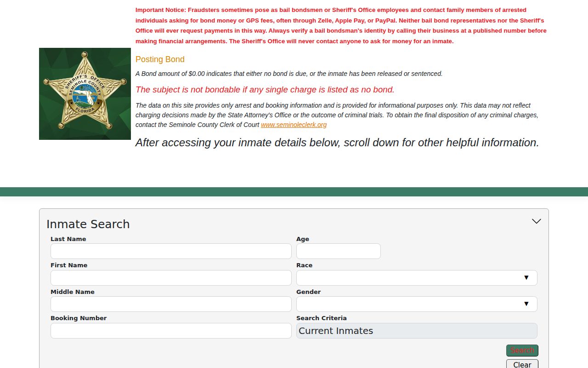This screenshot has width=588, height=368.
Task: Click the Posting Bond heading
Action: tap(160, 59)
